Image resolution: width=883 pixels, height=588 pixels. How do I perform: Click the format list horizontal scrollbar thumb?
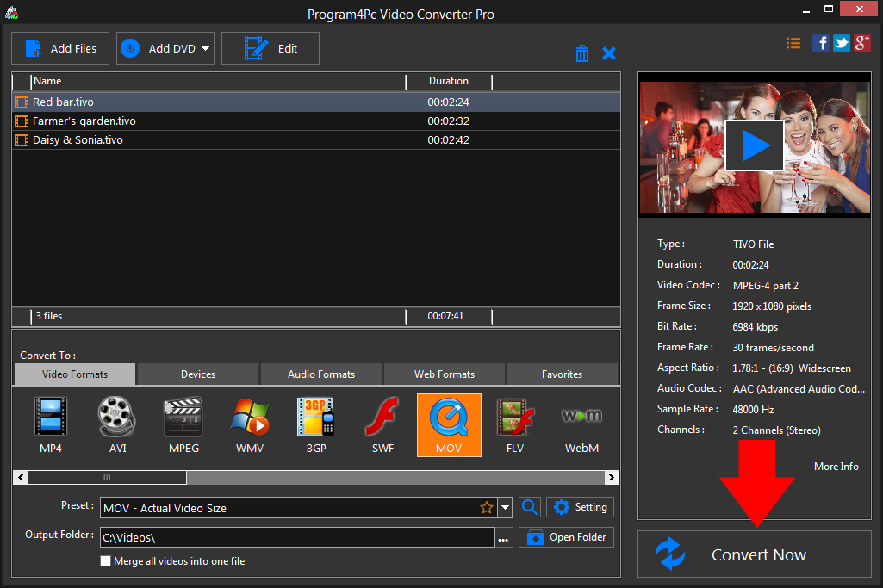pos(107,478)
